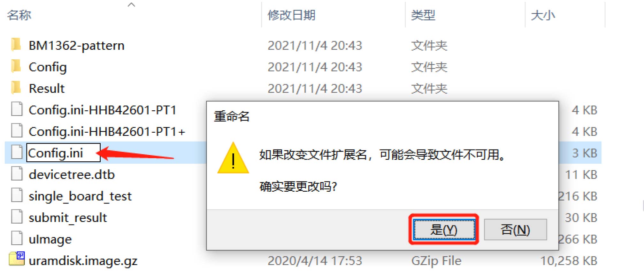Cancel rename with 否(N) button

(x=515, y=229)
